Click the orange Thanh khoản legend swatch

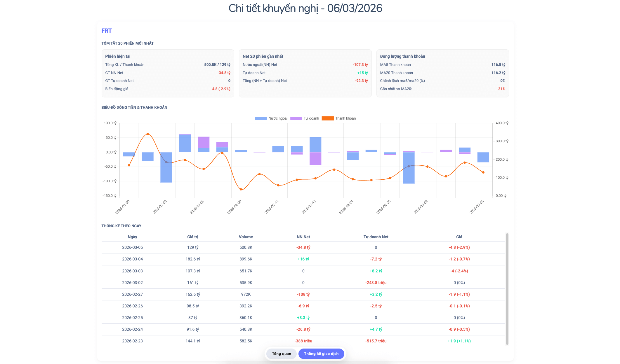coord(327,118)
